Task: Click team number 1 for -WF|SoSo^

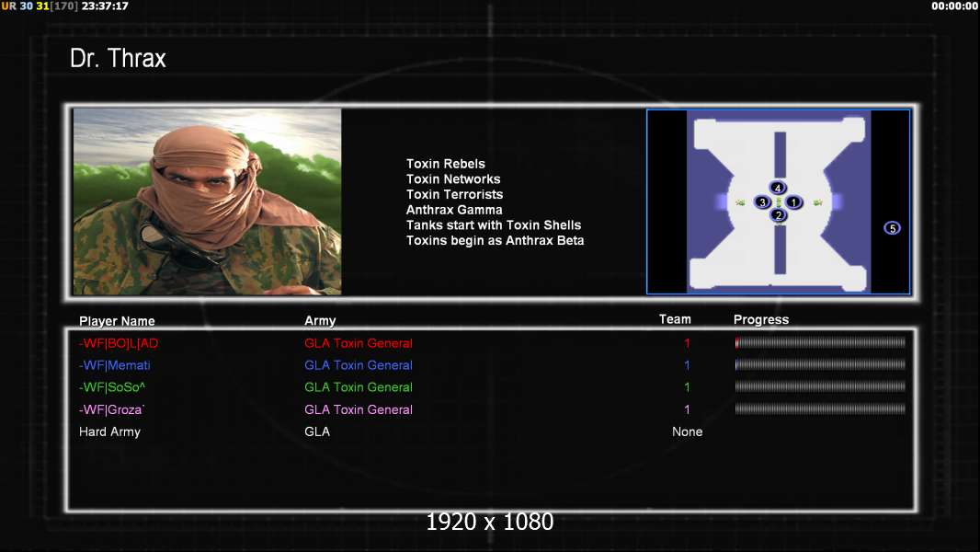Action: [x=687, y=387]
